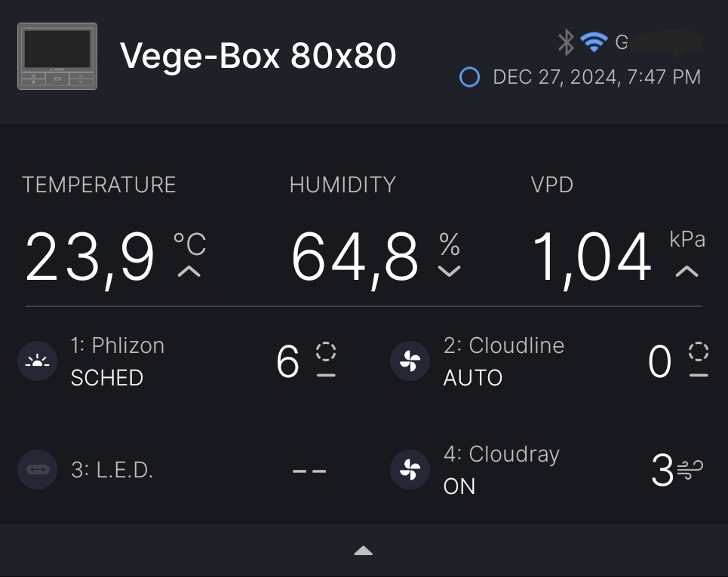Click the Phlizon sunrise light icon
Image resolution: width=728 pixels, height=577 pixels.
[37, 361]
